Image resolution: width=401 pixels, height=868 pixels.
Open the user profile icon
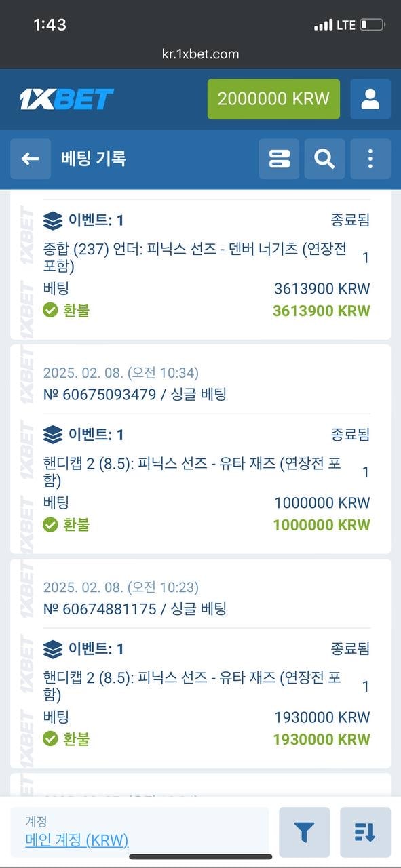370,99
